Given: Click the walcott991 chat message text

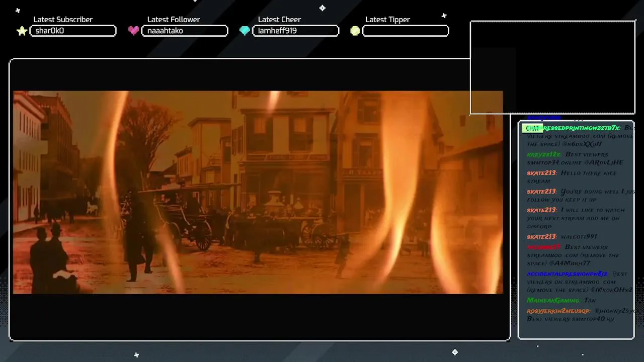Looking at the screenshot, I should point(579,237).
